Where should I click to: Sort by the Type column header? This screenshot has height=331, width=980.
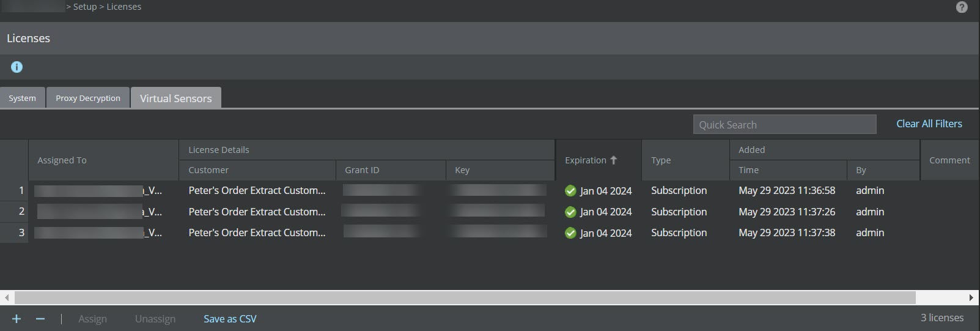pos(685,160)
